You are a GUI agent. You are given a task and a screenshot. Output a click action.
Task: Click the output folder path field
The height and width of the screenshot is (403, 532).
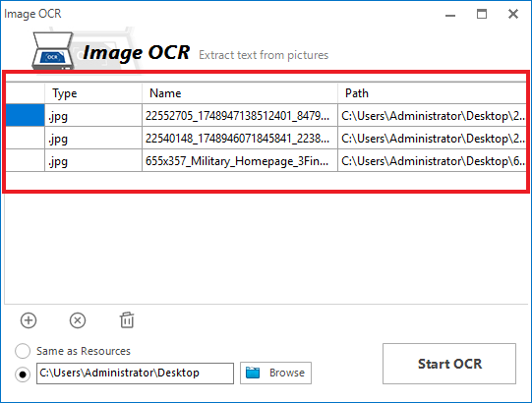point(135,374)
